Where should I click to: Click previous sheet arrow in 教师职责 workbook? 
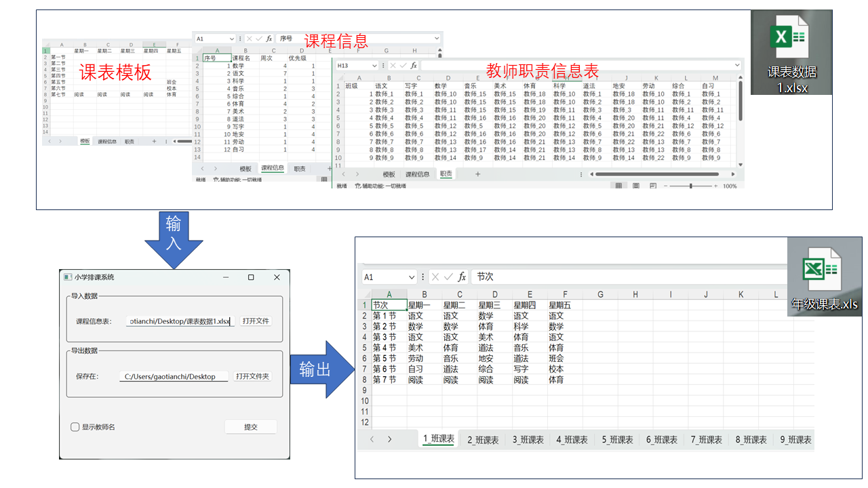click(x=343, y=174)
